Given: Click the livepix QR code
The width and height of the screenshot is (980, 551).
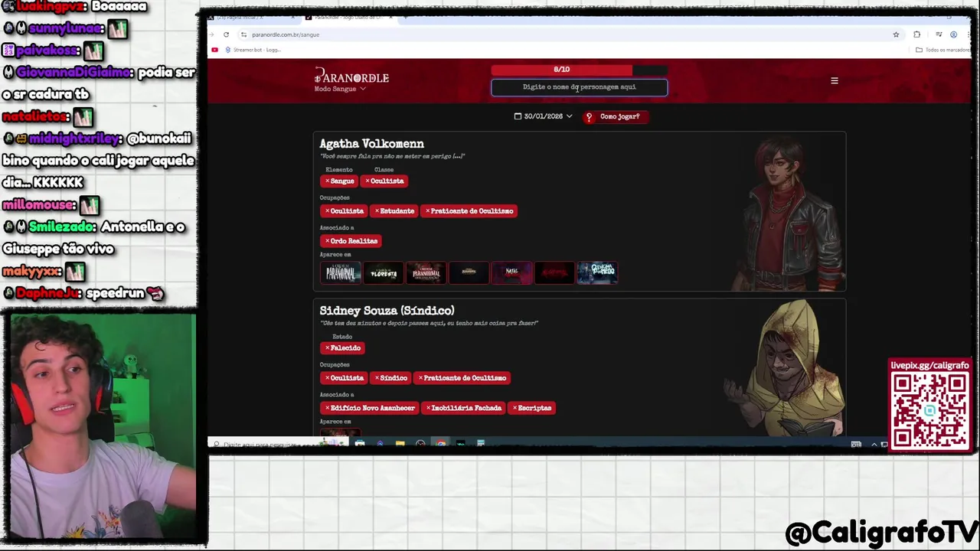Looking at the screenshot, I should (929, 409).
